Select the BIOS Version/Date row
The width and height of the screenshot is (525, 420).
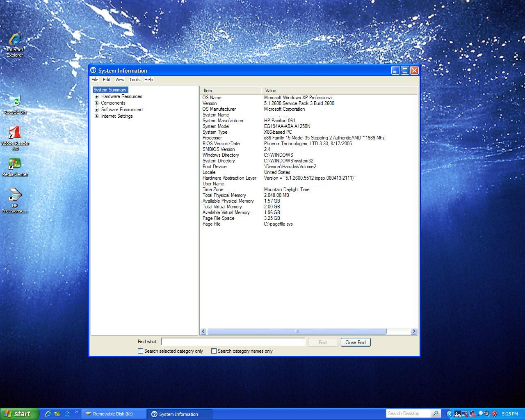click(x=308, y=144)
